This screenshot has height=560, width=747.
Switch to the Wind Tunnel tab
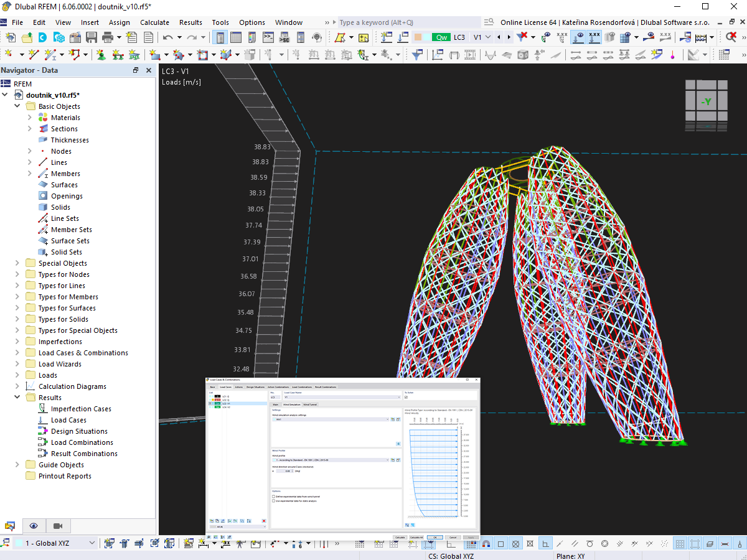tap(310, 404)
